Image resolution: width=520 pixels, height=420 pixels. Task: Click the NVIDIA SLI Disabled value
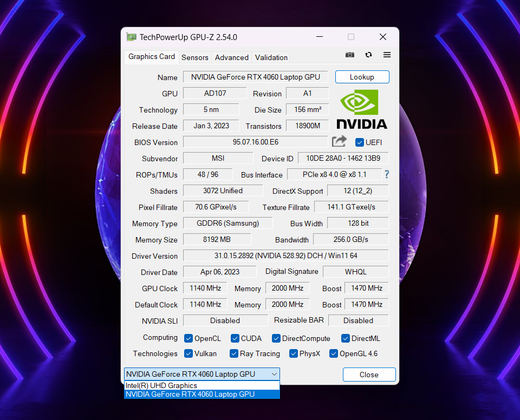point(225,320)
